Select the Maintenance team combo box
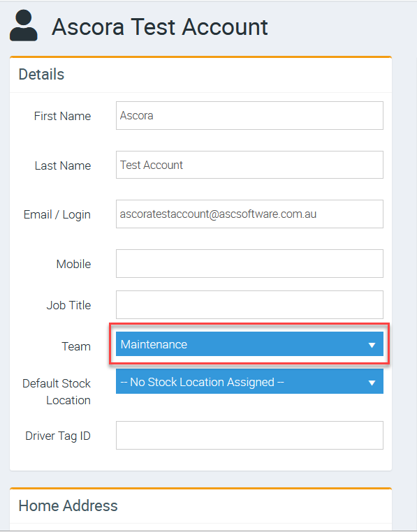 pos(249,344)
